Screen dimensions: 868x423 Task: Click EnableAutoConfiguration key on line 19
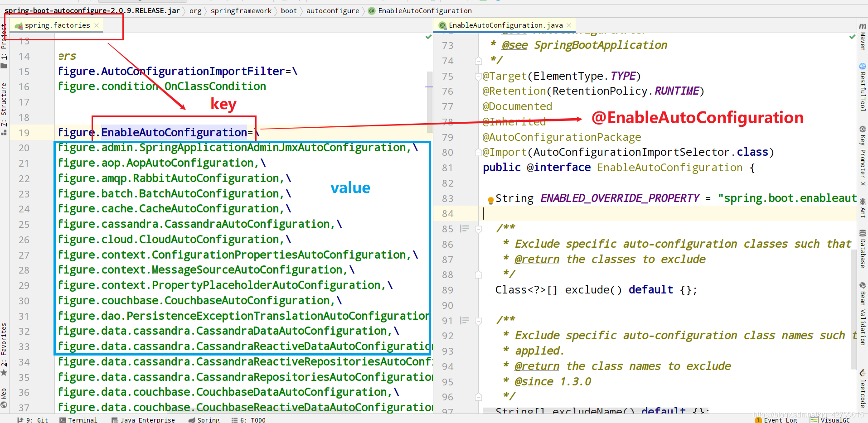pyautogui.click(x=174, y=132)
